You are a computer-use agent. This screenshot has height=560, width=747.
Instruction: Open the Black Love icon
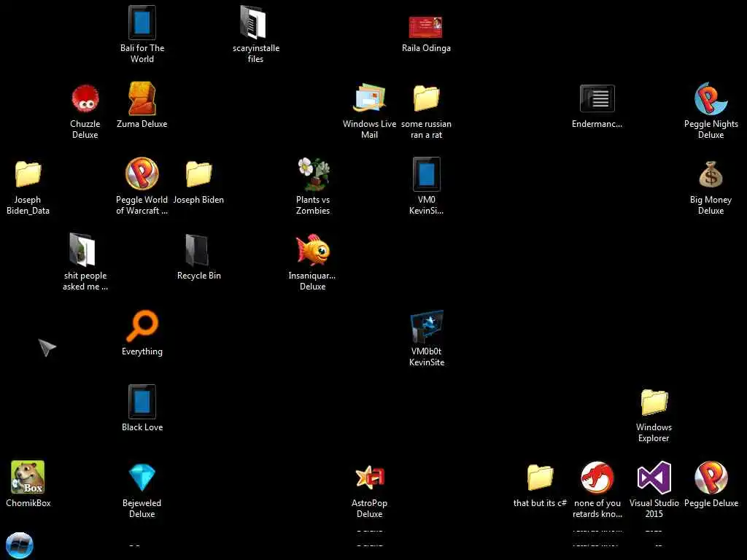(142, 402)
